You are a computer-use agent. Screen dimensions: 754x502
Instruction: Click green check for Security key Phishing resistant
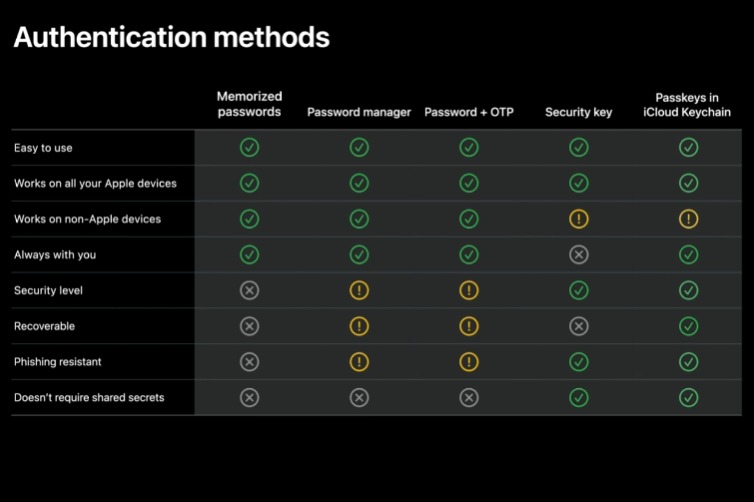coord(578,362)
